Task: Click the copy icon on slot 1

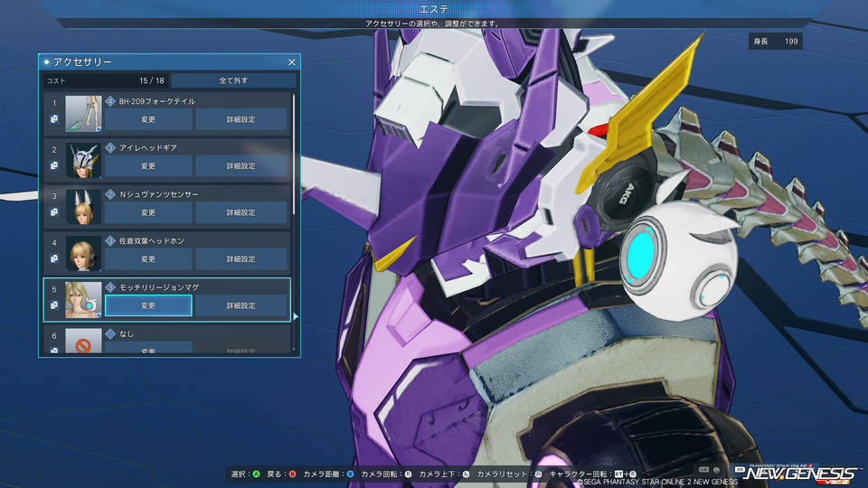Action: coord(54,119)
